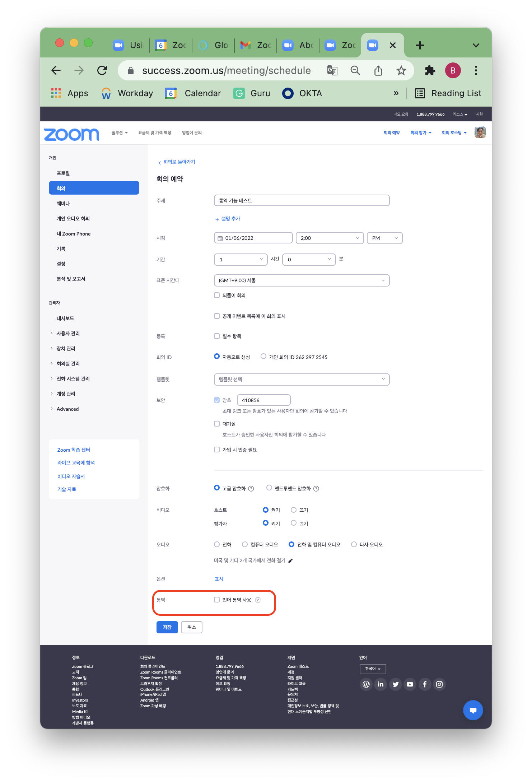Open the duration minutes dropdown showing 0
This screenshot has width=532, height=782.
point(309,260)
